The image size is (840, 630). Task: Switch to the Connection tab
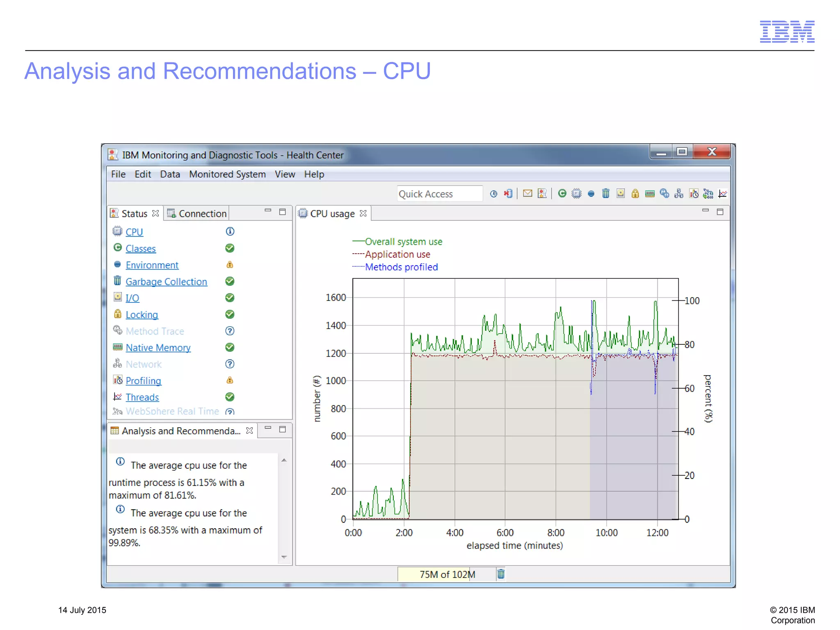(x=197, y=214)
